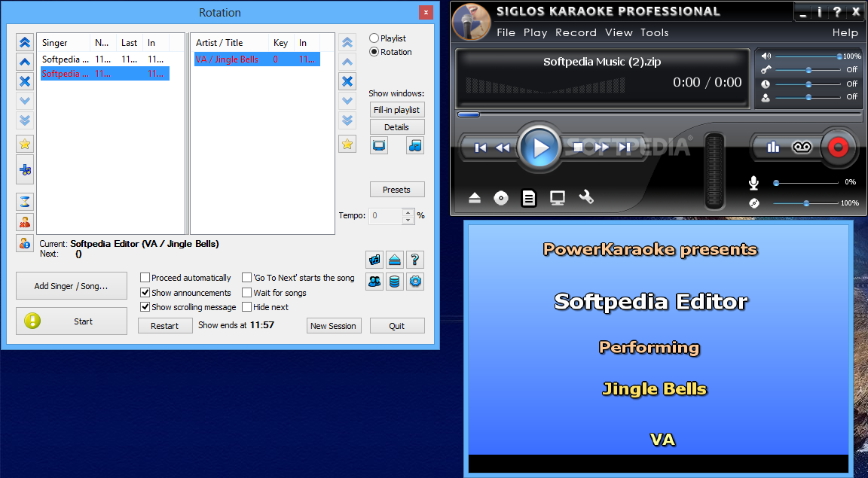Open the wrench tools icon in Siglos player

(586, 197)
